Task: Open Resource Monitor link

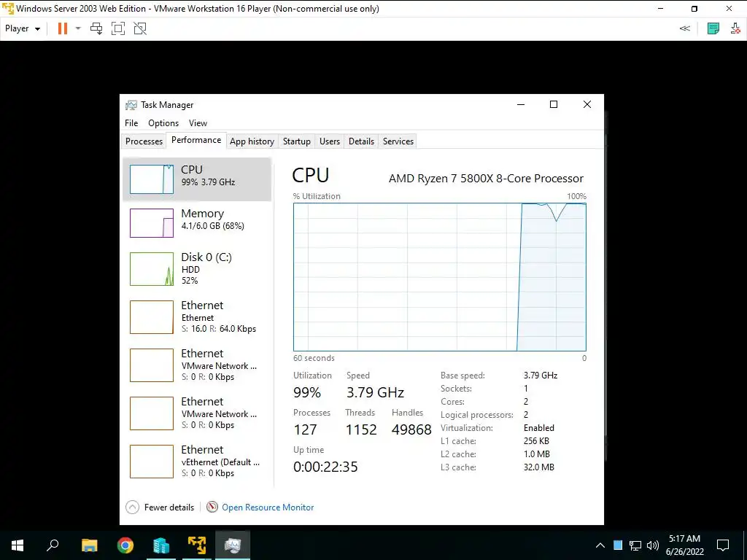Action: pyautogui.click(x=268, y=507)
